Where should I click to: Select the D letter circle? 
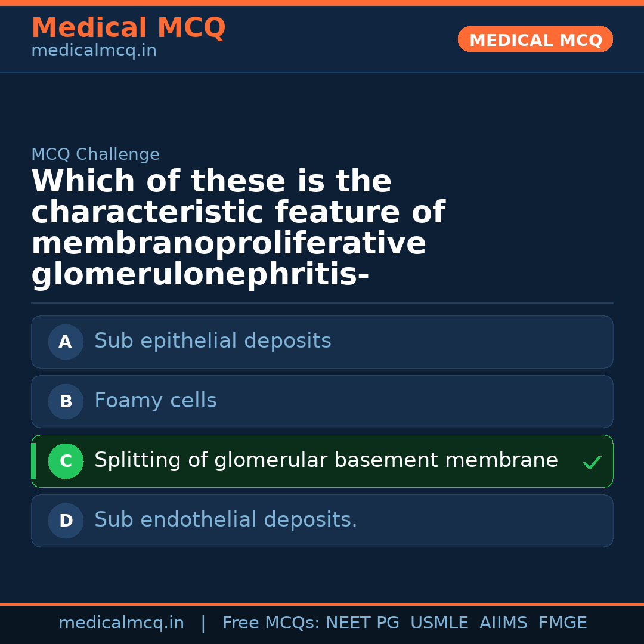[66, 521]
